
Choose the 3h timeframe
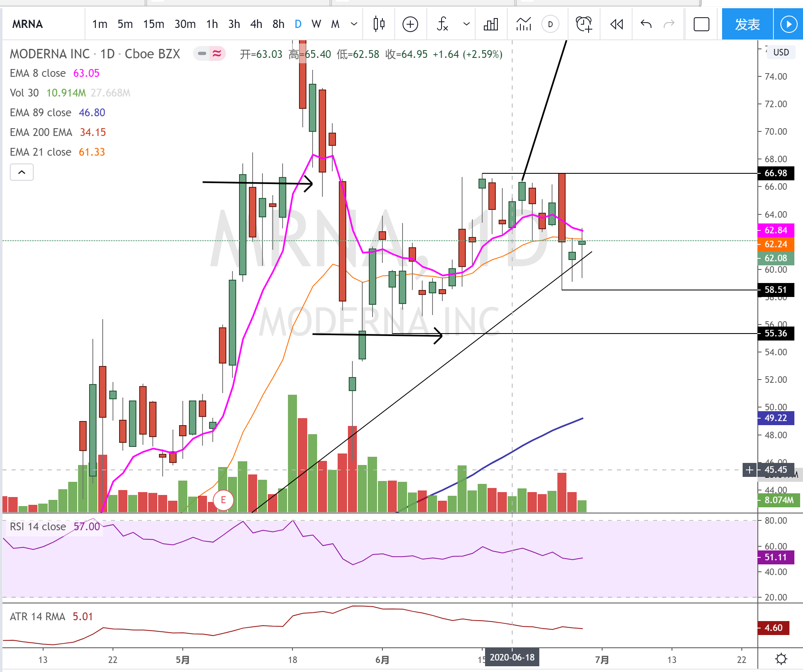coord(234,24)
